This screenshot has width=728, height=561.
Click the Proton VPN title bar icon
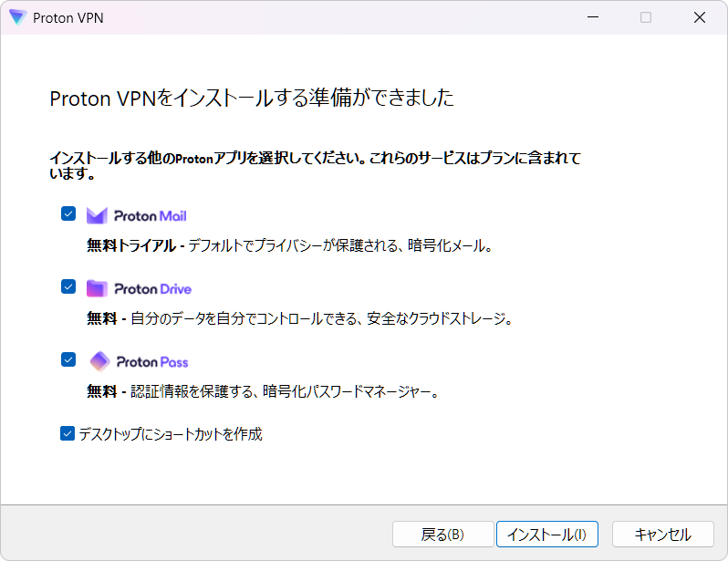point(17,17)
